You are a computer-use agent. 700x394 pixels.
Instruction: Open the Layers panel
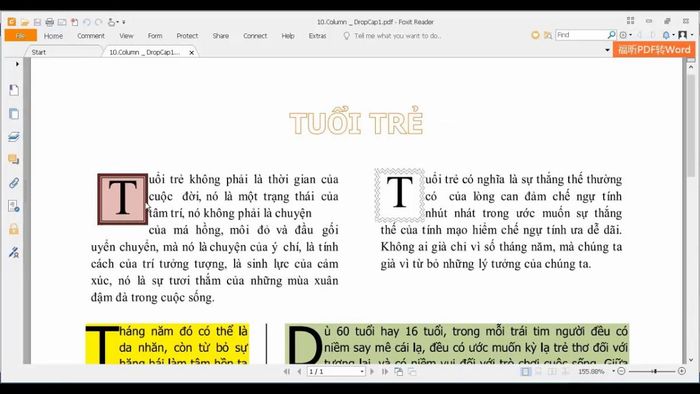(x=14, y=137)
